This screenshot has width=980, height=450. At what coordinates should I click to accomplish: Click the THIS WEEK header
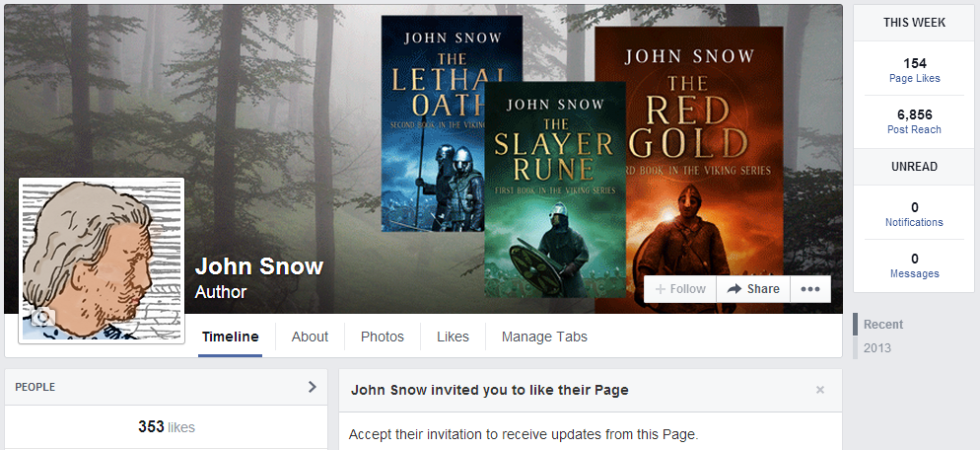(914, 23)
